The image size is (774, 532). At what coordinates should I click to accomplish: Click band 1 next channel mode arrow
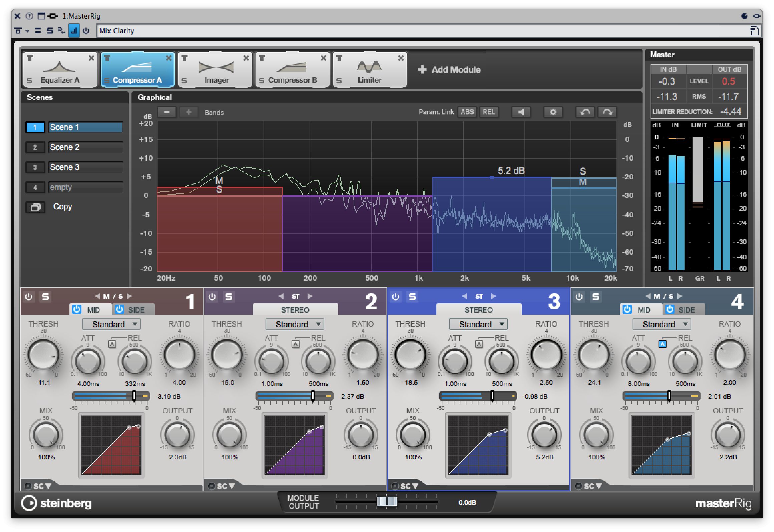tap(129, 296)
